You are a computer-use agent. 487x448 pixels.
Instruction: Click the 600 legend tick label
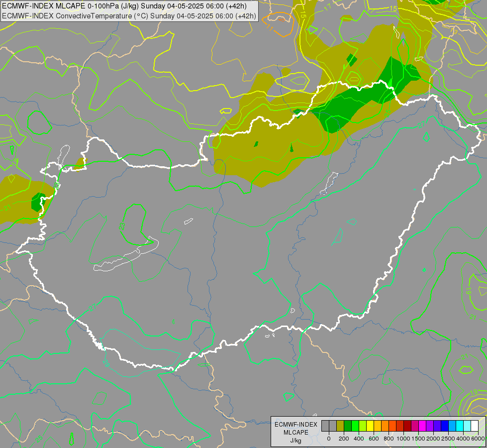[x=374, y=439]
